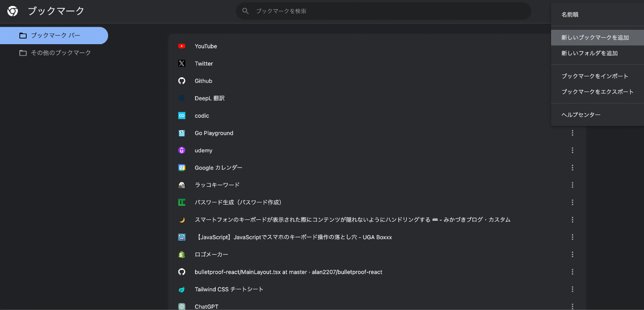Open more actions for UGA Boxxx bookmark

[x=573, y=237]
